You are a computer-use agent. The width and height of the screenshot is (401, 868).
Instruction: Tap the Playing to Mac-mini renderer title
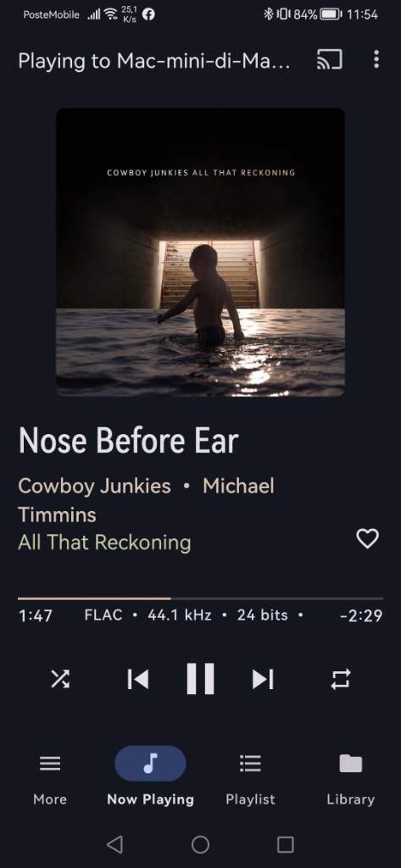pos(153,60)
